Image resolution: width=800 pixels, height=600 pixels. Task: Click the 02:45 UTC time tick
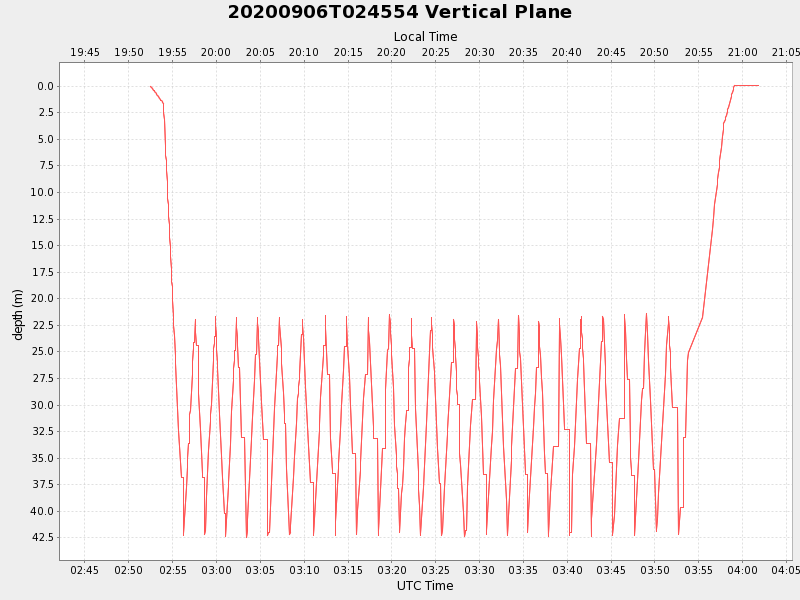pos(85,570)
